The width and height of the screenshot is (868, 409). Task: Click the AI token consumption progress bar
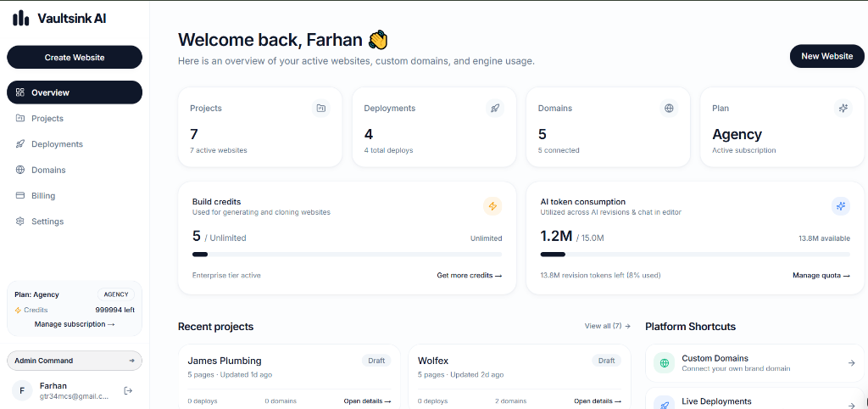tap(695, 255)
